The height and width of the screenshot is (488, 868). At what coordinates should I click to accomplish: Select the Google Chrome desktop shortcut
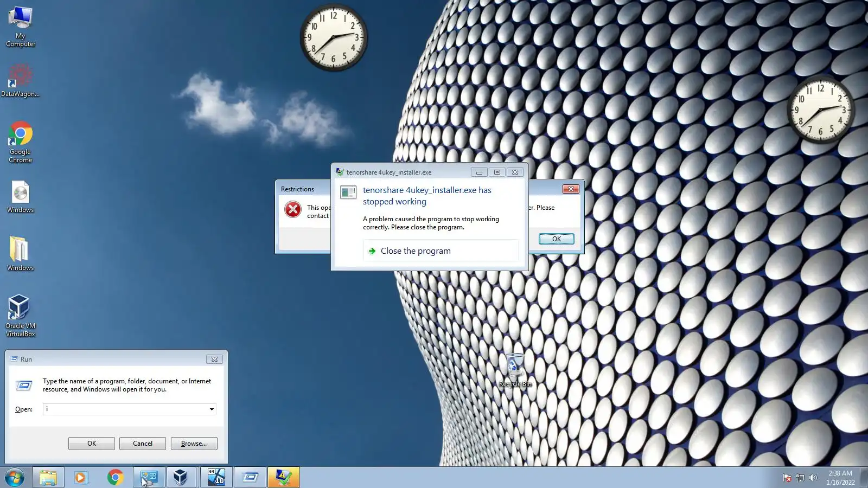21,142
